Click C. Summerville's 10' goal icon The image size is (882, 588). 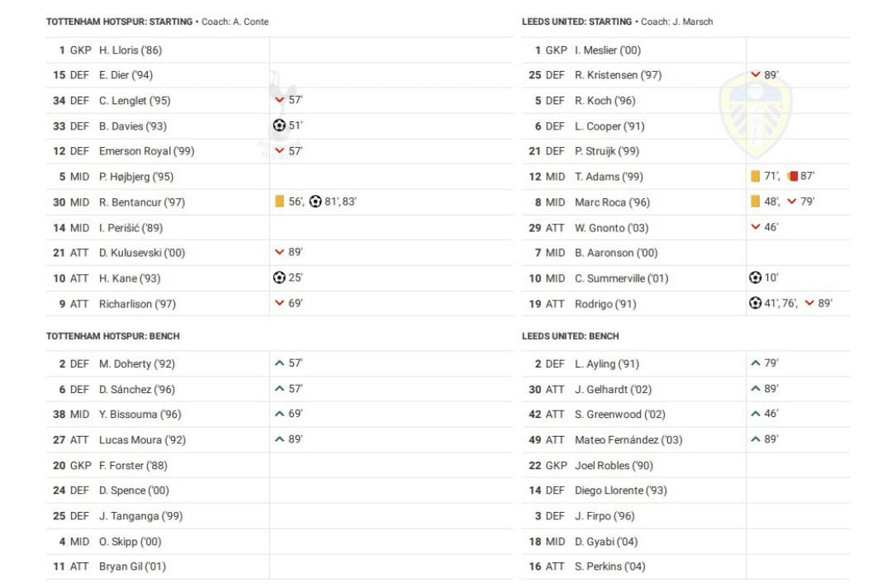click(x=755, y=277)
